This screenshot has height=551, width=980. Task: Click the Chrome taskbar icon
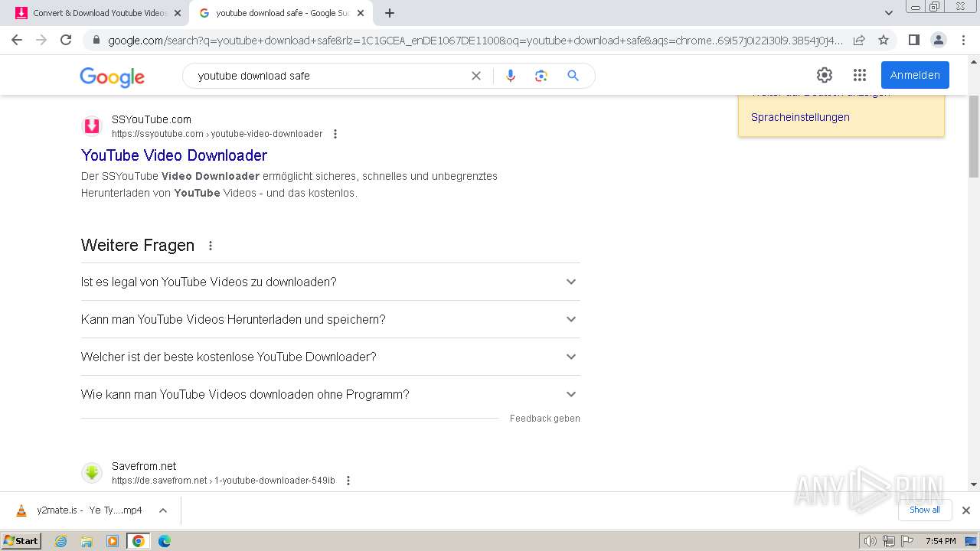click(x=139, y=541)
